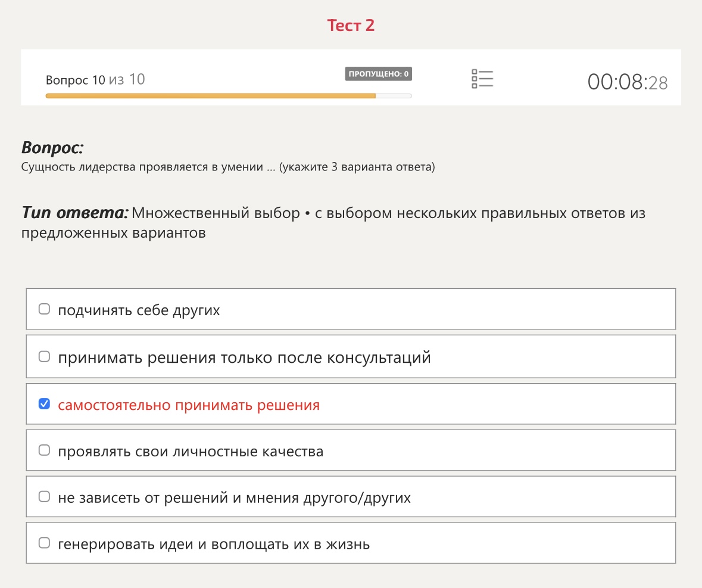This screenshot has width=702, height=588.
Task: Check 'не зависеть от решений и мнения' checkbox
Action: click(44, 497)
